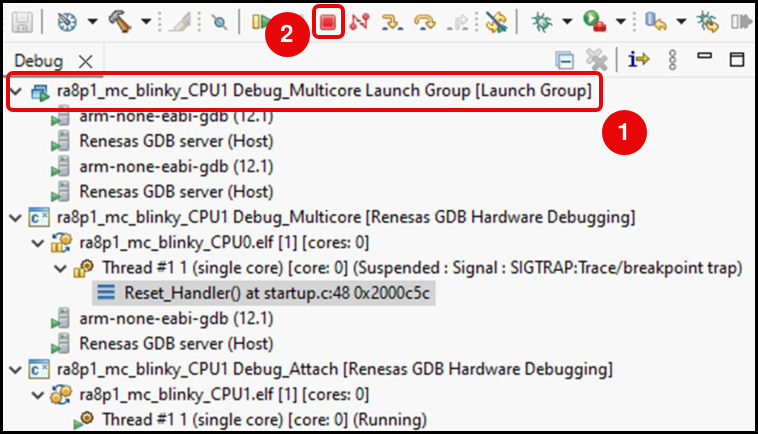The width and height of the screenshot is (758, 434).
Task: Select ra8p1_mc_blinky_CPU1.elf process row
Action: tap(224, 395)
